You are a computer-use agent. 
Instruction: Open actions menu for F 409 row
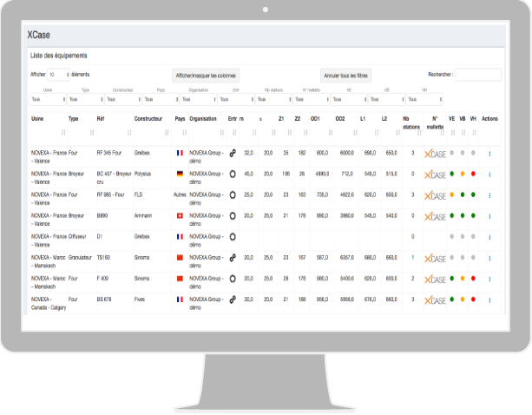(489, 278)
